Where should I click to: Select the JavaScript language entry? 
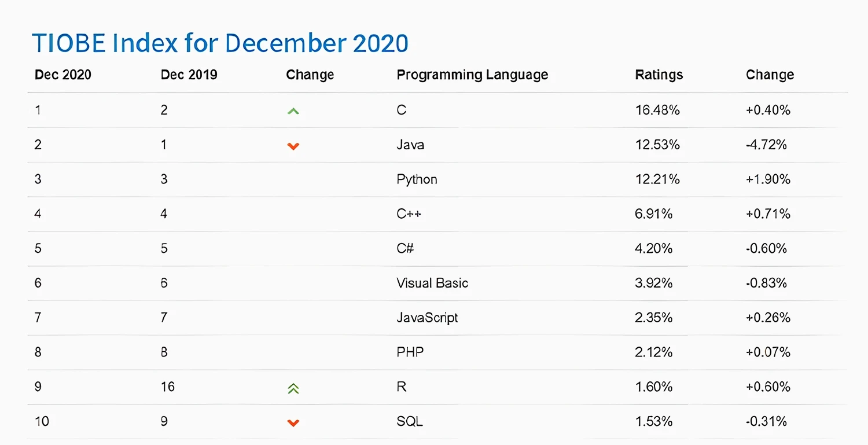click(427, 318)
